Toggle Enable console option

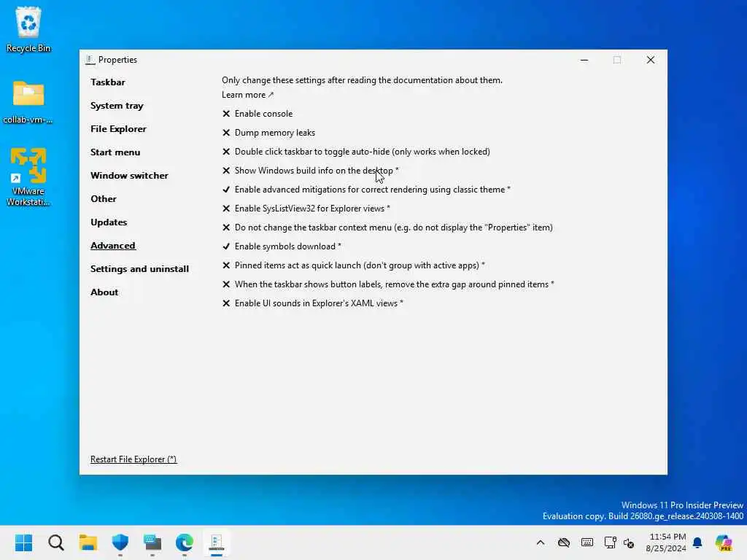tap(258, 114)
